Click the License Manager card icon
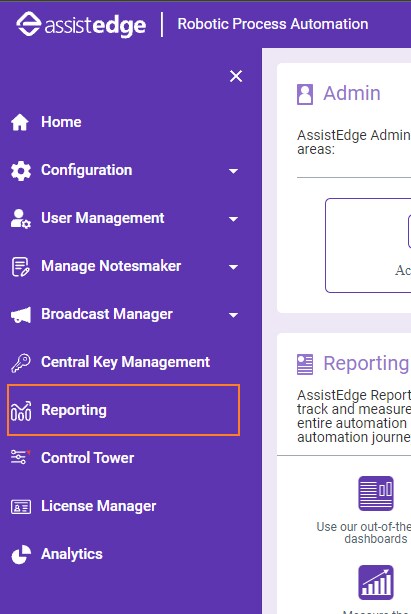This screenshot has height=614, width=411. [x=21, y=507]
